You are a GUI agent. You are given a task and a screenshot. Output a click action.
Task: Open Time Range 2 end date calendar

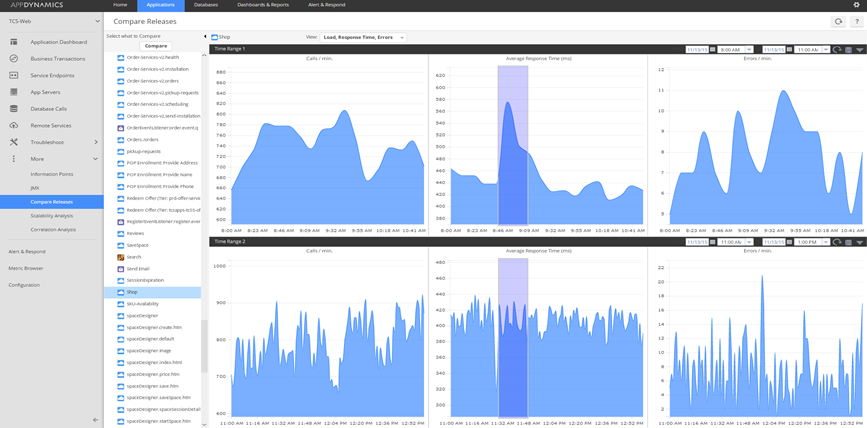click(789, 242)
